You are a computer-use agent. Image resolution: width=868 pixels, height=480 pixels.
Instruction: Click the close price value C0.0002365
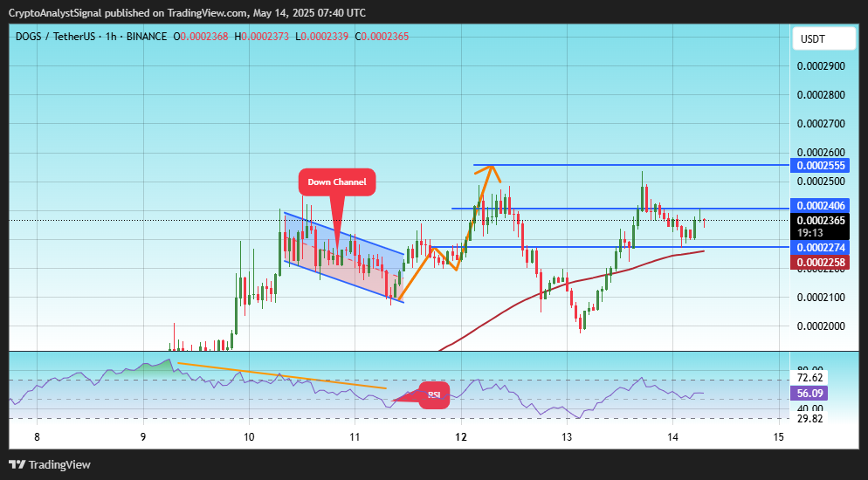click(382, 37)
